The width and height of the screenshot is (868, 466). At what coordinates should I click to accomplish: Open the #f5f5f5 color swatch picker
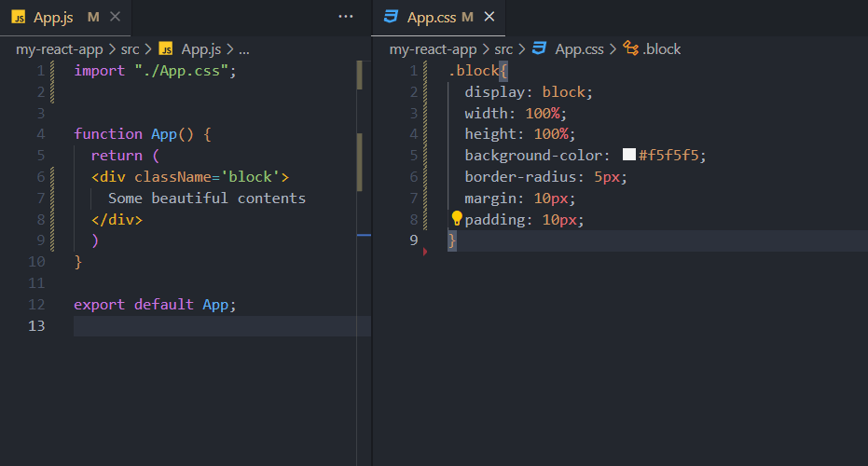[628, 156]
